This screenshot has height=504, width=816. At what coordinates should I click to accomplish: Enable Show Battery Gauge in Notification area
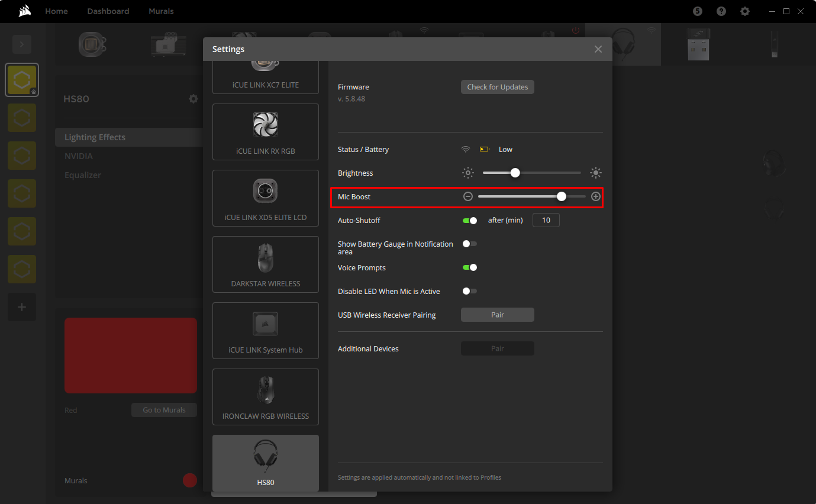[469, 243]
